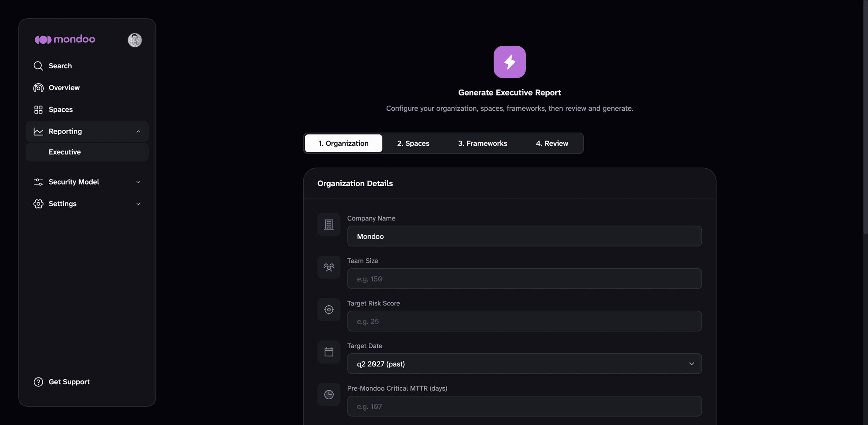Image resolution: width=868 pixels, height=425 pixels.
Task: Open the Target Date dropdown
Action: click(524, 364)
